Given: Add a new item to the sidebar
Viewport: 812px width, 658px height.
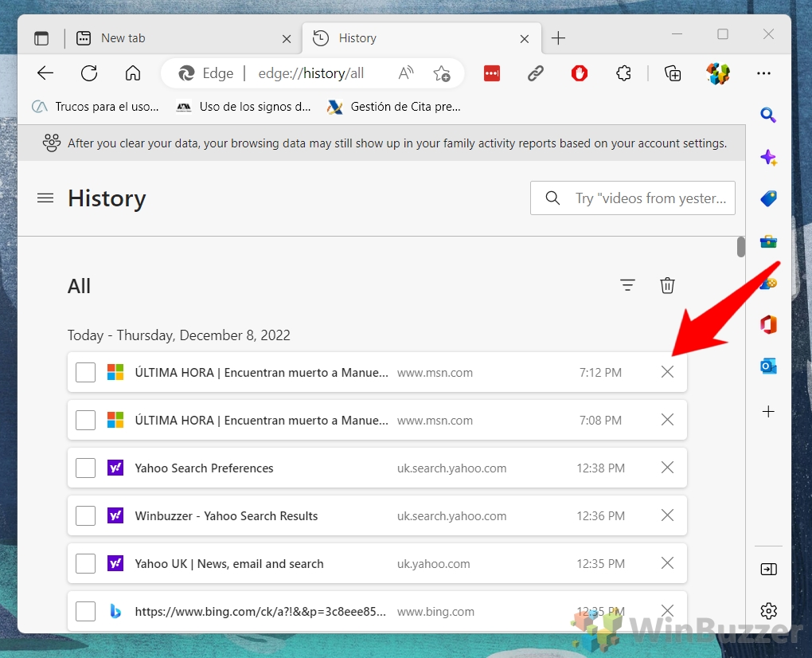Looking at the screenshot, I should [768, 412].
